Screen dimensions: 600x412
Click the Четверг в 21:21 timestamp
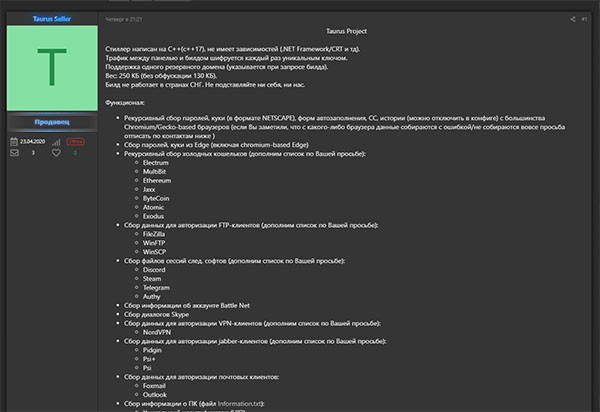point(124,18)
